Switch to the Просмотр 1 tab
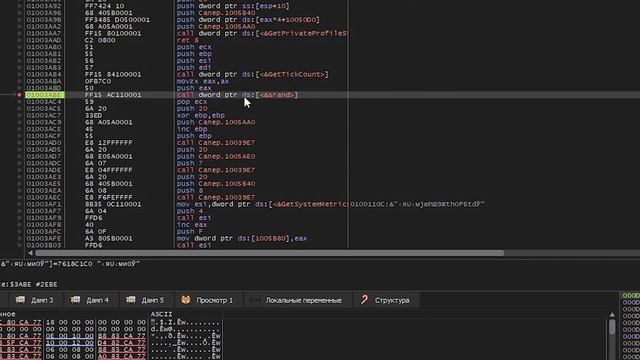This screenshot has height=360, width=640. [208, 300]
